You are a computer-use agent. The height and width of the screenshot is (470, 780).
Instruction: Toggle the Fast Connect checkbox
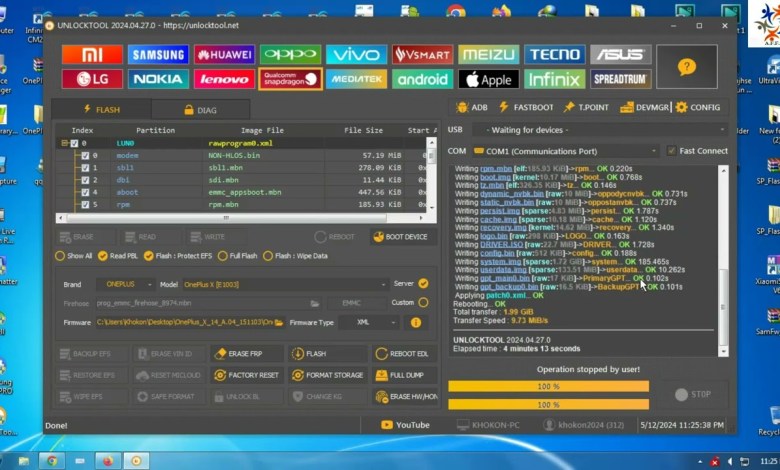(672, 151)
